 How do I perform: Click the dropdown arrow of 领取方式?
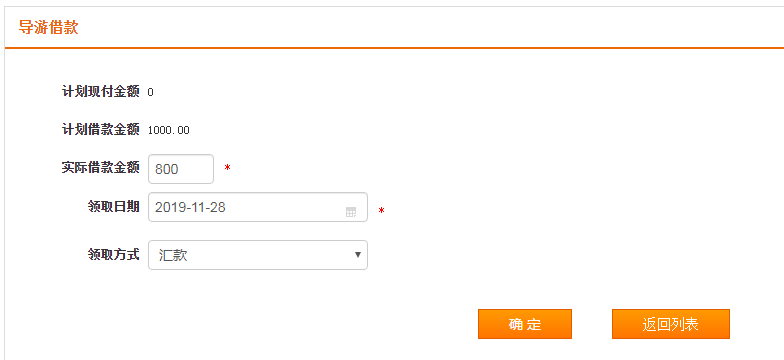tap(358, 254)
